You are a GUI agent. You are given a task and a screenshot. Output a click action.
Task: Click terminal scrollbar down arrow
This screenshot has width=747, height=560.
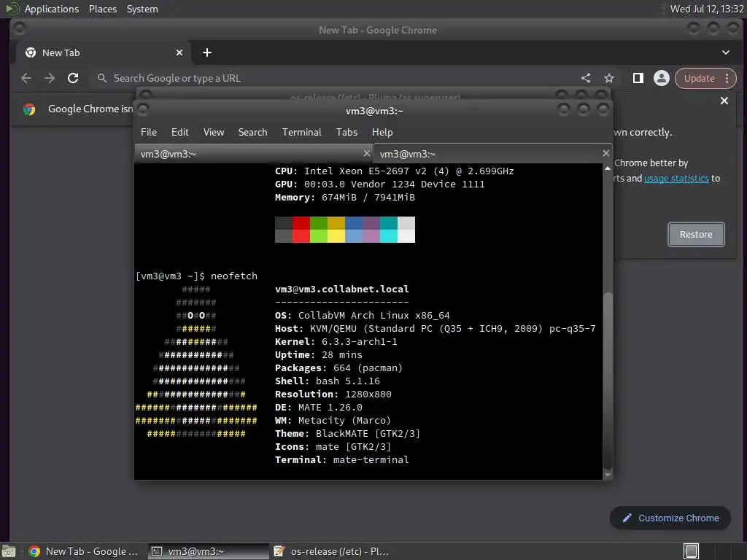click(608, 475)
